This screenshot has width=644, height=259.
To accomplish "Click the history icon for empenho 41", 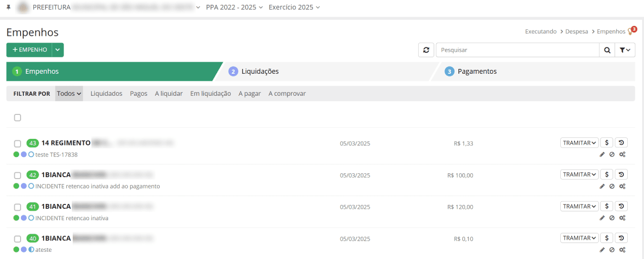I will 621,206.
